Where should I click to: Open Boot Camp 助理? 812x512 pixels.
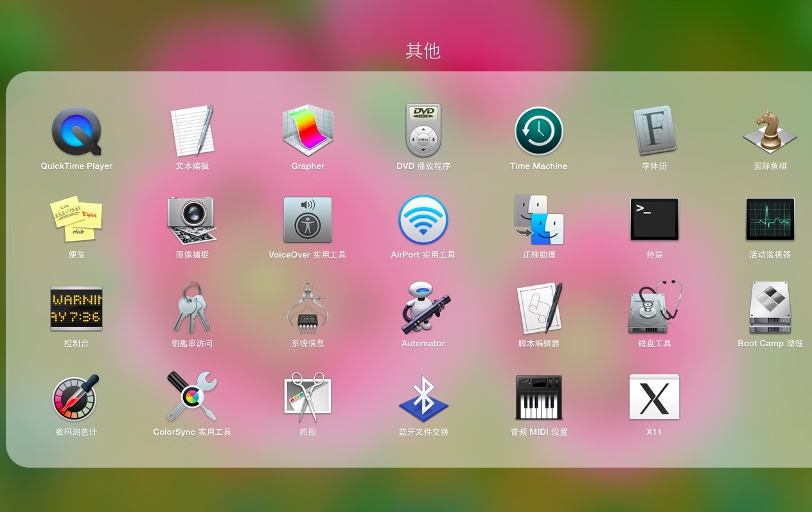(x=770, y=308)
